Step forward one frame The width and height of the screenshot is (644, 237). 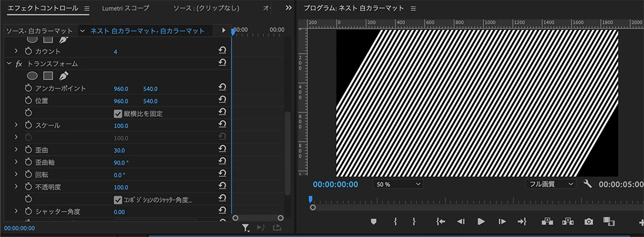click(503, 221)
